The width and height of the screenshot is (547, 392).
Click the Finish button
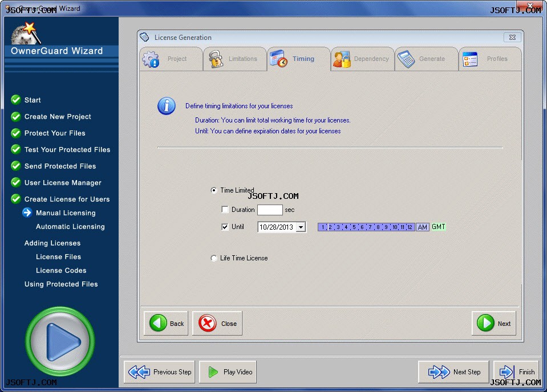[x=516, y=372]
